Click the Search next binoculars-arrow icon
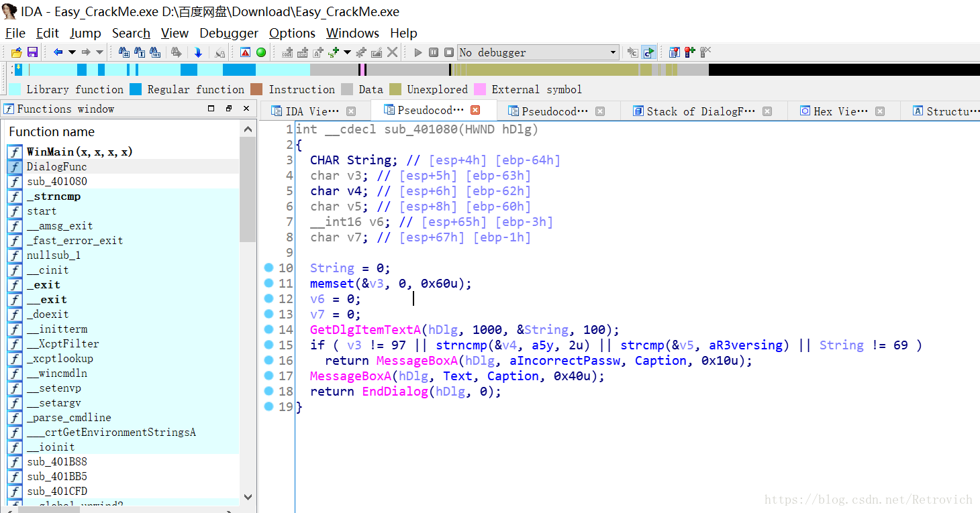This screenshot has height=513, width=980. [x=177, y=52]
